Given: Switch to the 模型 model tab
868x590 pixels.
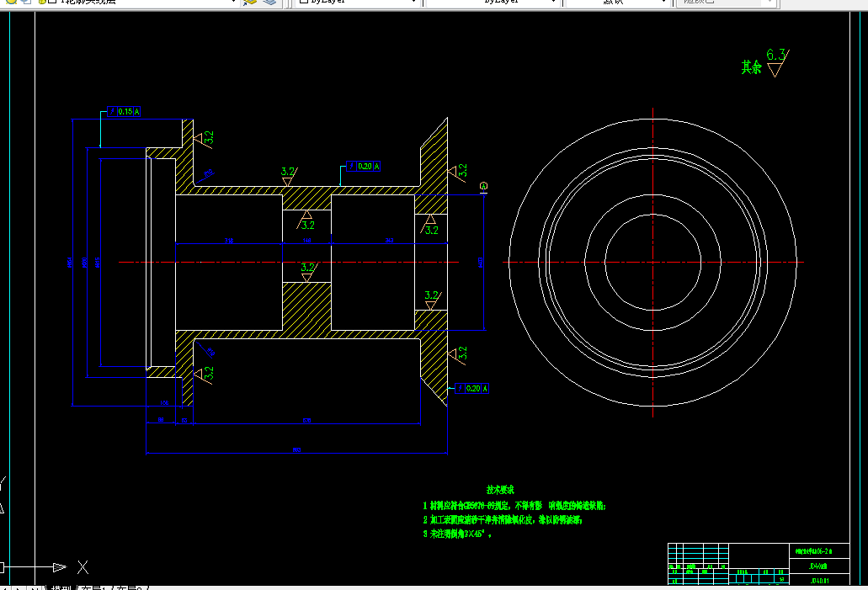Looking at the screenshot, I should tap(61, 587).
